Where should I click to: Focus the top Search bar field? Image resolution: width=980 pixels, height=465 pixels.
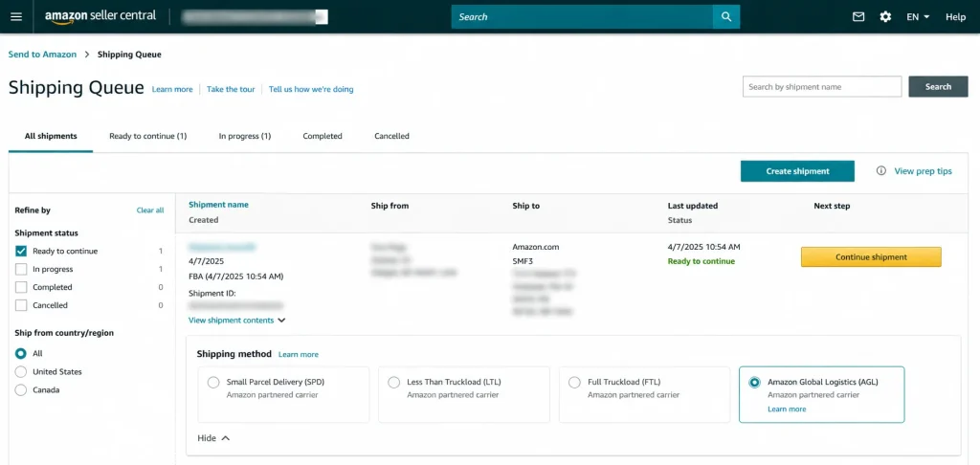tap(582, 17)
